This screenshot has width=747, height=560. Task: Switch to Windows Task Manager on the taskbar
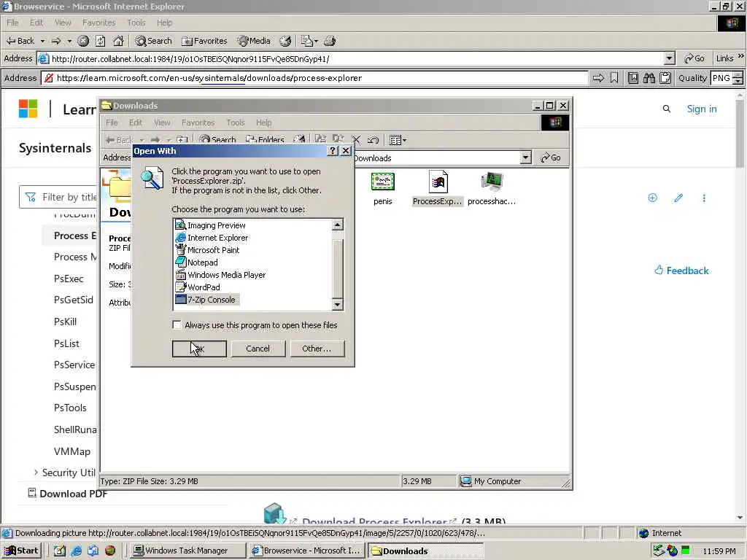click(x=187, y=551)
